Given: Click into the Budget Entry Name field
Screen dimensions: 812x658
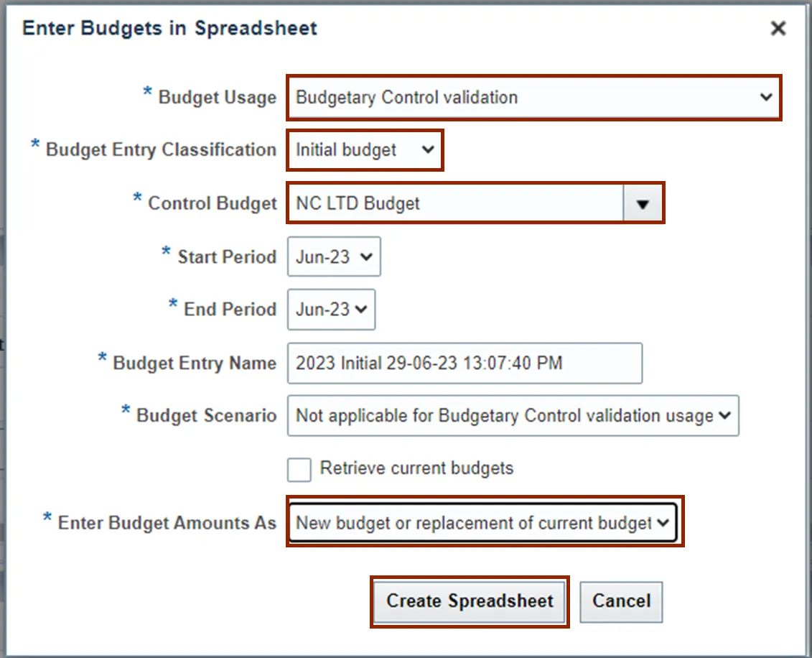Looking at the screenshot, I should coord(464,363).
